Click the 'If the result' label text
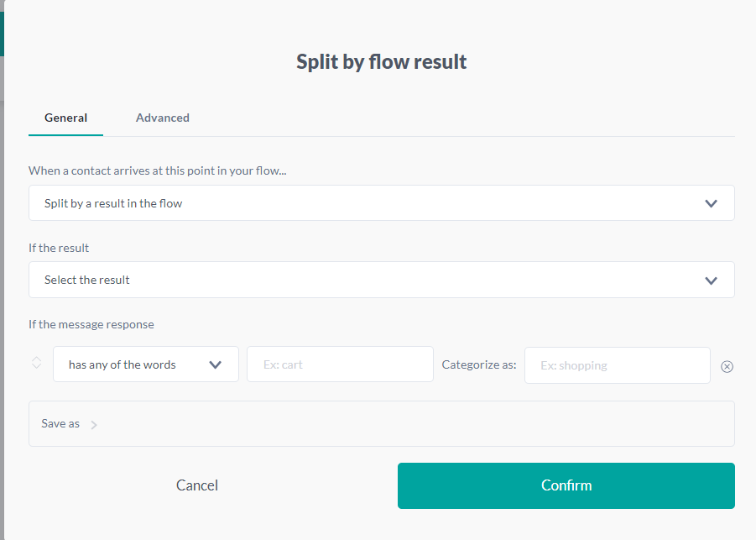Viewport: 756px width, 540px height. coord(59,248)
